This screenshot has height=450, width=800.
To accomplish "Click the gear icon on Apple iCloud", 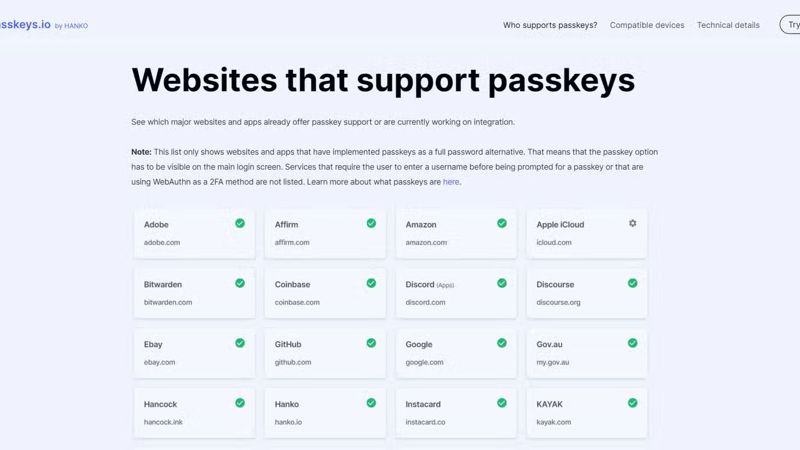I will click(632, 223).
